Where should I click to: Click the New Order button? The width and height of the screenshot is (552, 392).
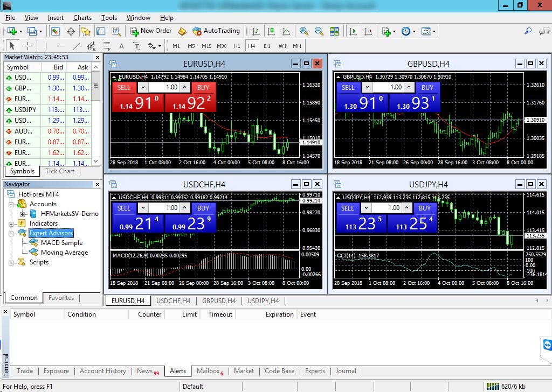coord(151,31)
